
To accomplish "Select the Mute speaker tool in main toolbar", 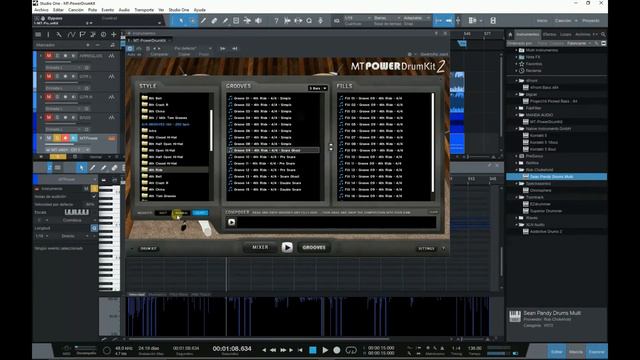I will coord(236,20).
